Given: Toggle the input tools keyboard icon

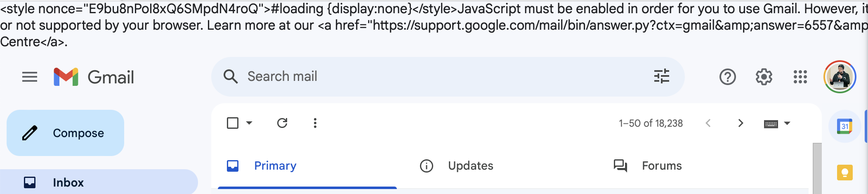Looking at the screenshot, I should [771, 124].
